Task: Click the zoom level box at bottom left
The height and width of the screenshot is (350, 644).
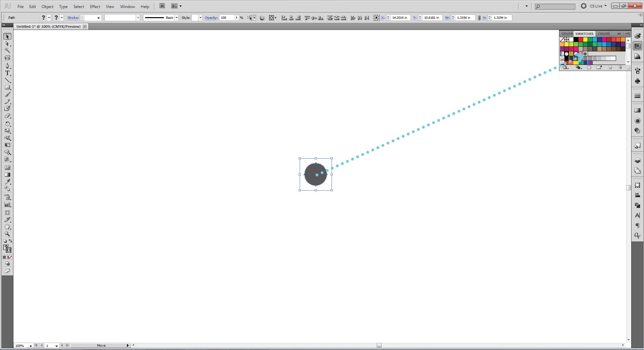Action: point(21,345)
